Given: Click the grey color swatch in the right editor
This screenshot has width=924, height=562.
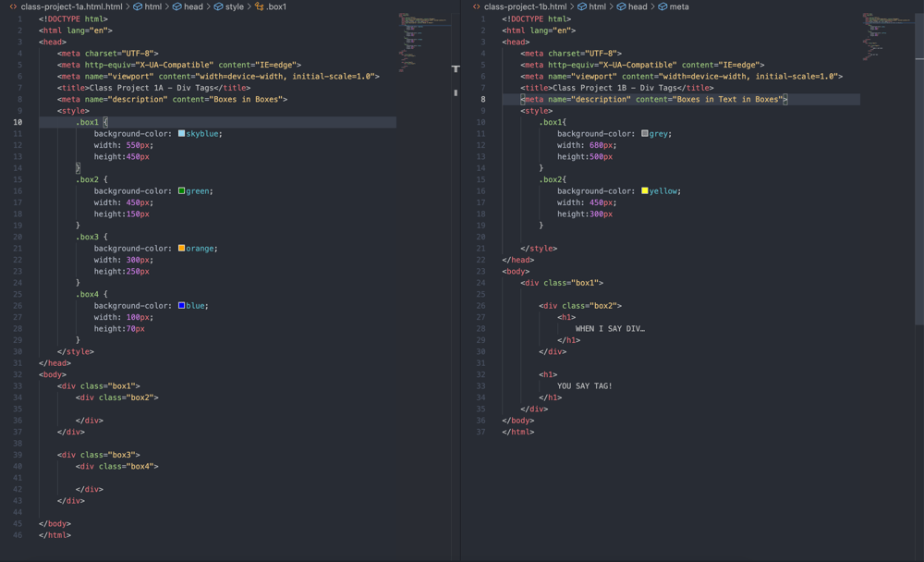Looking at the screenshot, I should point(644,133).
